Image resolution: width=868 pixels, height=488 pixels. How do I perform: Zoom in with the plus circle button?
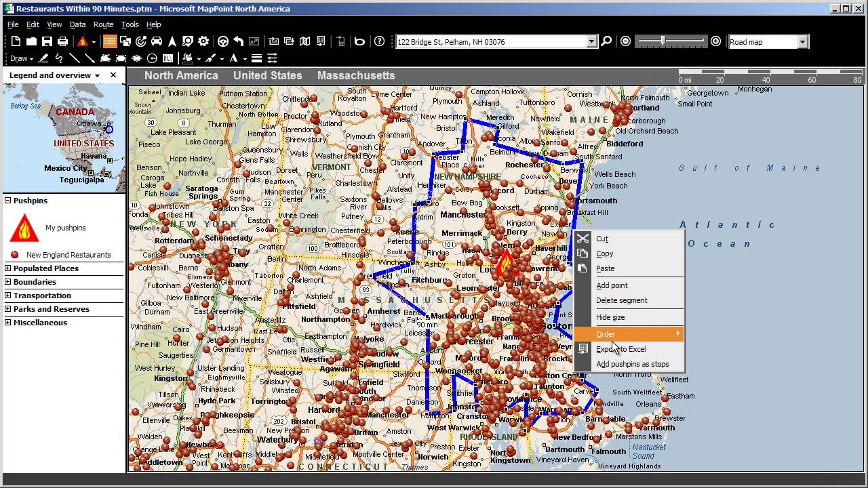tap(715, 41)
